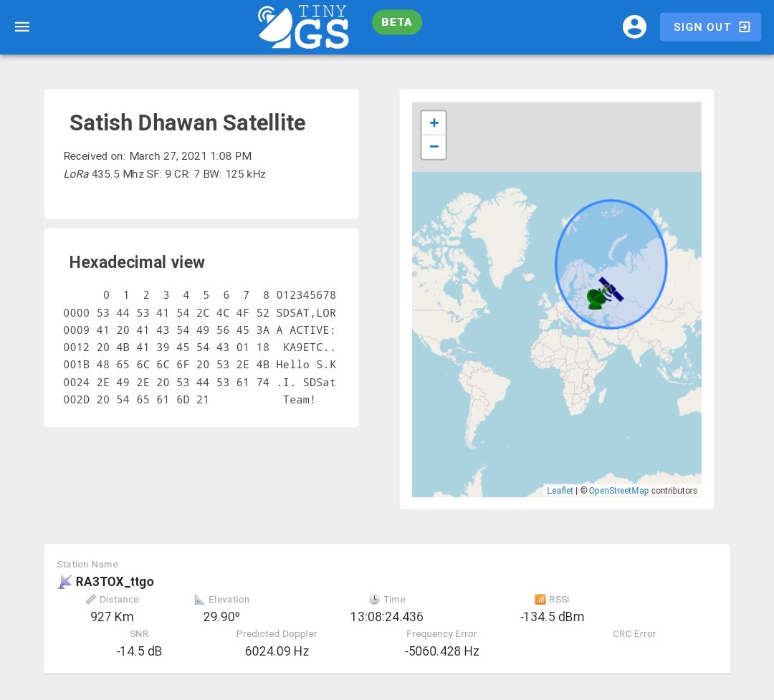Viewport: 774px width, 700px height.
Task: Select hex row 0009 A ACTIVE:
Action: click(x=199, y=330)
